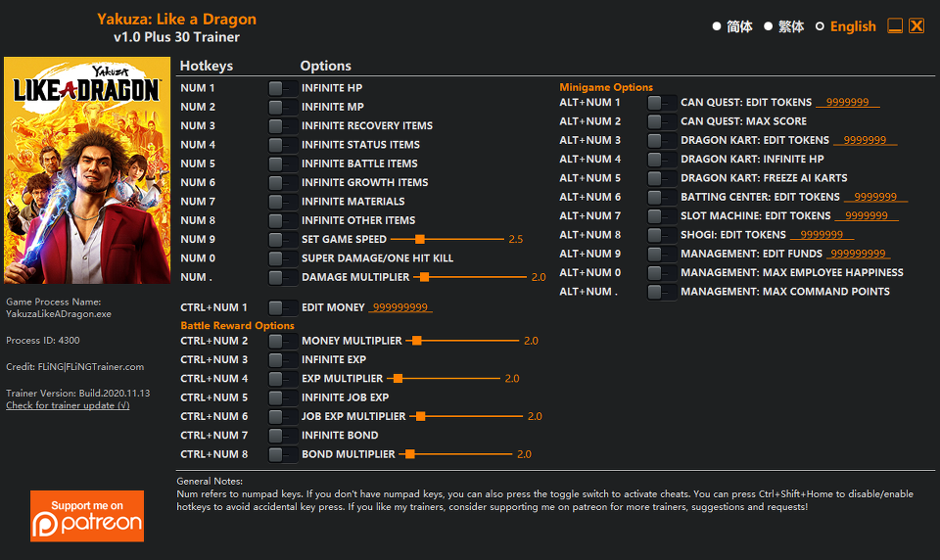Toggle Can Quest: Max Score
Screen dimensions: 940x560
[661, 121]
